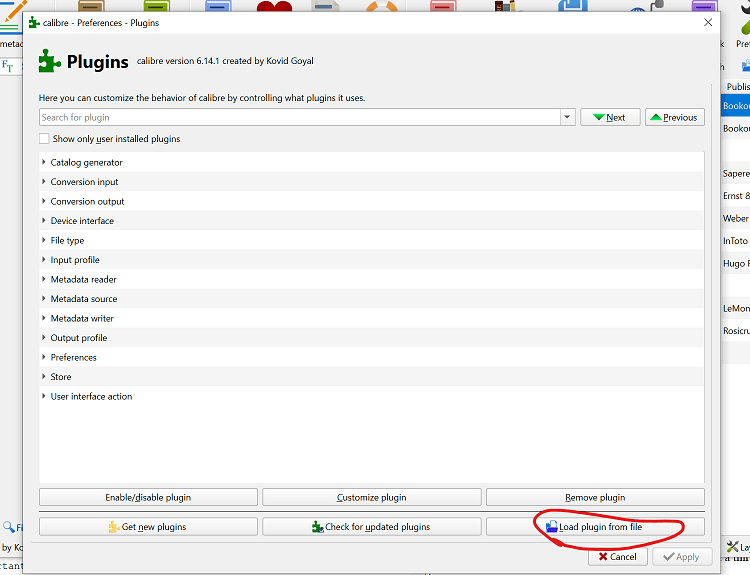750x575 pixels.
Task: Click the magnifier Find icon in main window
Action: pos(9,527)
